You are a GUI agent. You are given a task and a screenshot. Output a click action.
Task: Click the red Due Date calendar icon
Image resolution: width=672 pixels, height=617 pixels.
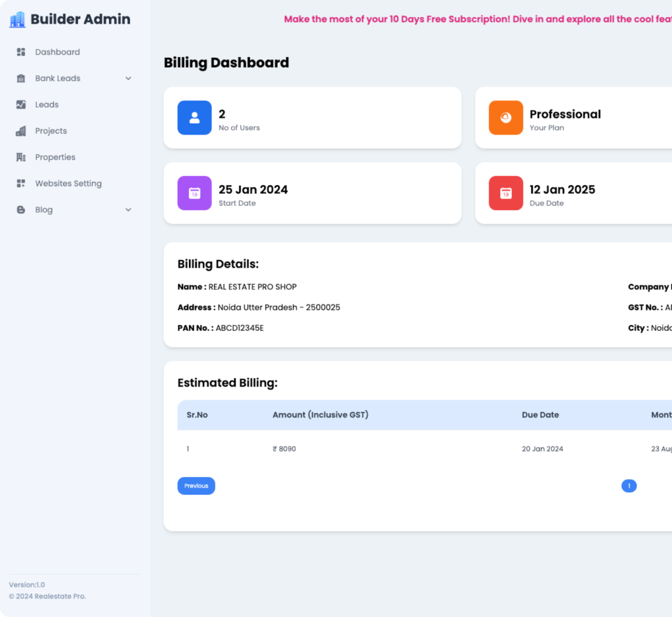pyautogui.click(x=505, y=193)
